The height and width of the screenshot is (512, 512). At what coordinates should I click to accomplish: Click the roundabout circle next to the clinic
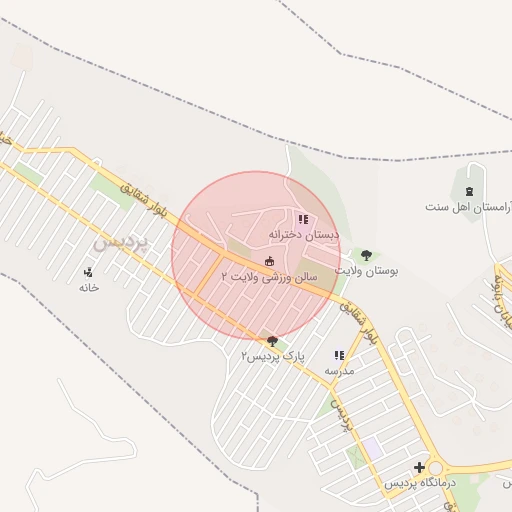pos(435,468)
